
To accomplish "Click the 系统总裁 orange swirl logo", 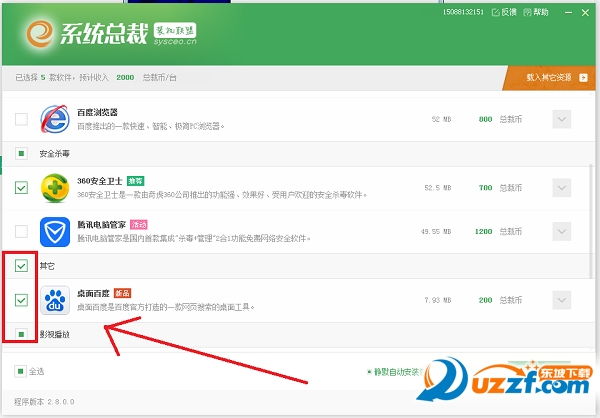I will click(40, 33).
